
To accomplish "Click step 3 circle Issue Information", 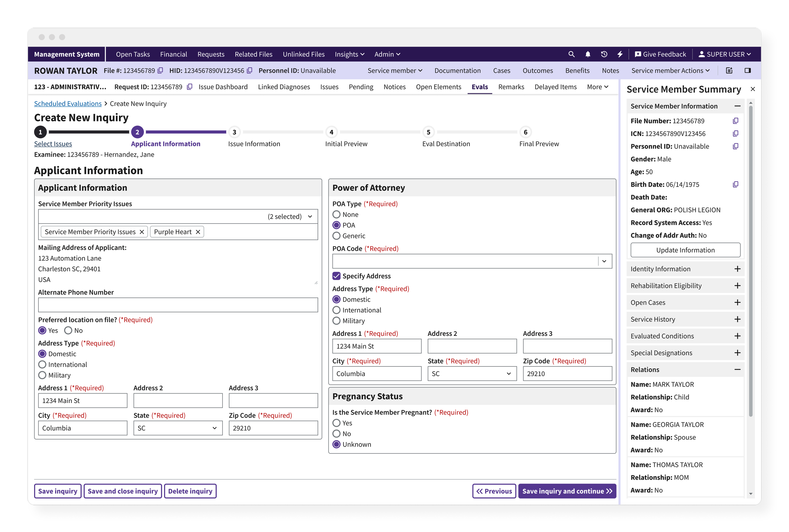I will coord(234,132).
